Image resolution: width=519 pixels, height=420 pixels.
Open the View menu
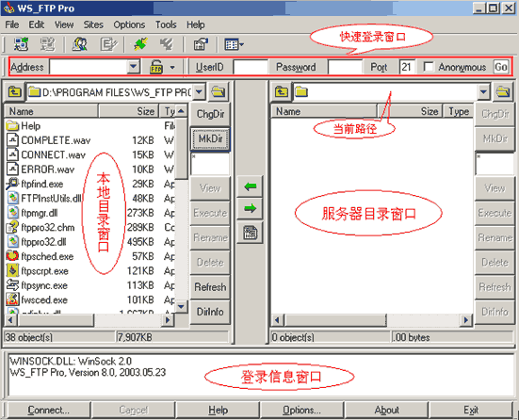point(64,24)
